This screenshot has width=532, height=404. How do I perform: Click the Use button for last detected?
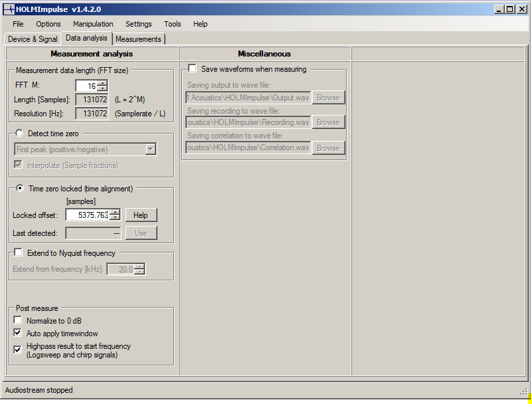click(141, 233)
